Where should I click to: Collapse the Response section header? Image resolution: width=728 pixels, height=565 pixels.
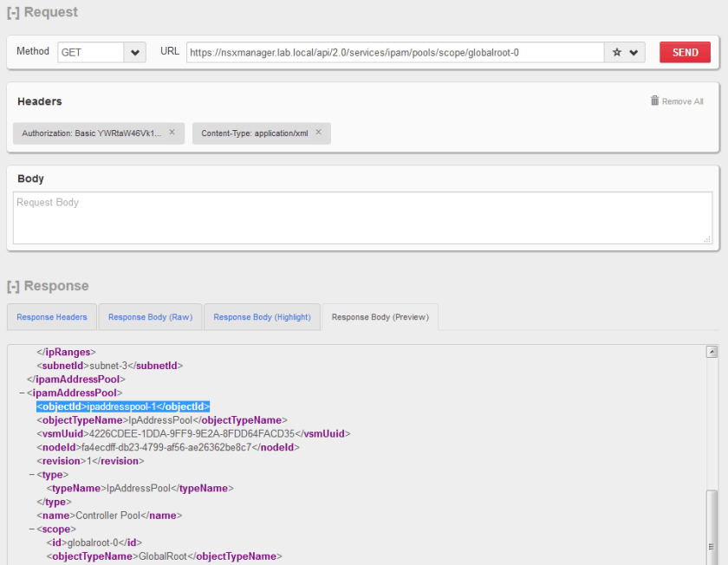(47, 286)
